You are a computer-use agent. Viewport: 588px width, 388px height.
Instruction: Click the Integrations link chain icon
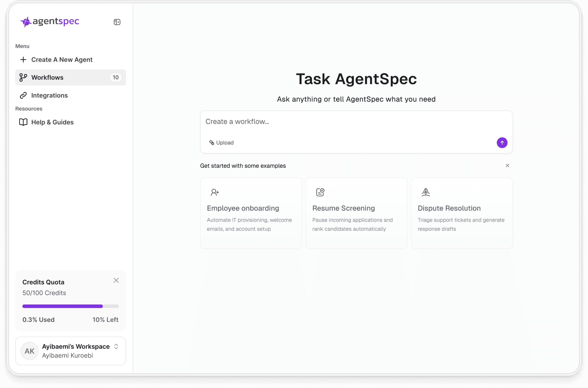point(23,95)
